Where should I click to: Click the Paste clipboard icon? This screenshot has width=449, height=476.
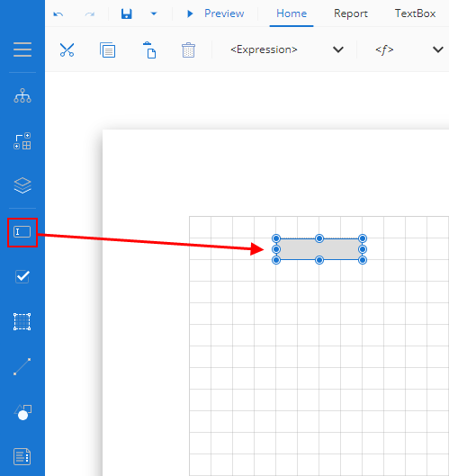(148, 49)
